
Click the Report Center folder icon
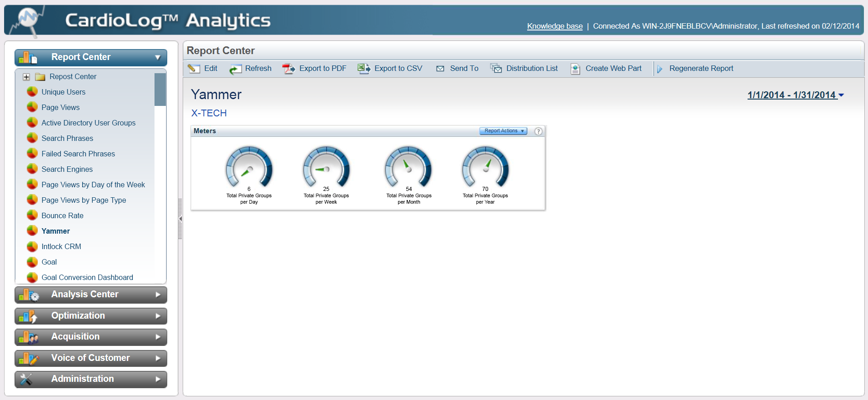point(40,77)
